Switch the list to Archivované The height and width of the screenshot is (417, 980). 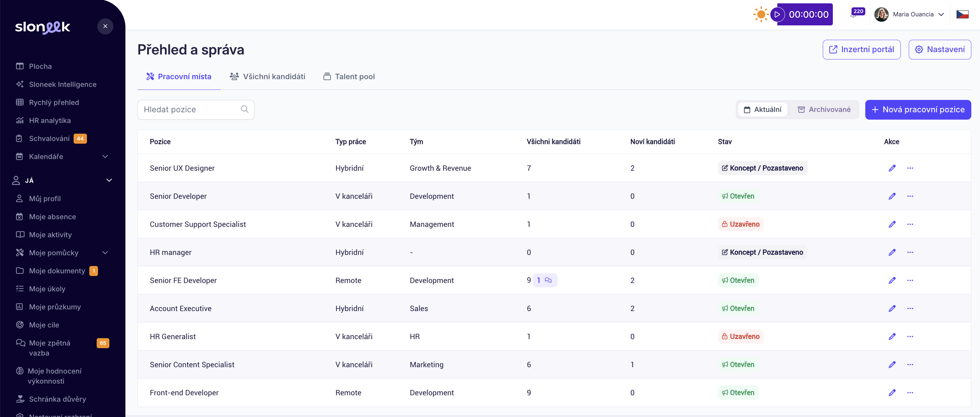pyautogui.click(x=824, y=110)
